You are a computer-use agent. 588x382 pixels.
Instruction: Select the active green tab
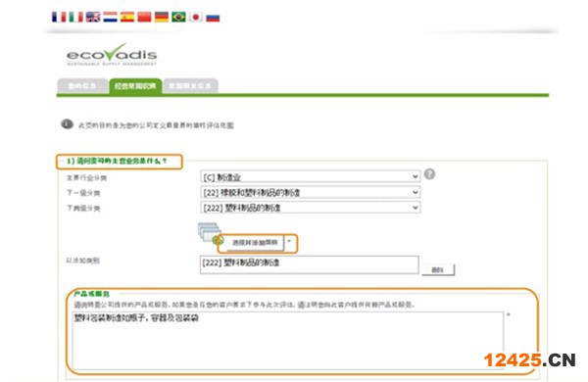point(135,86)
